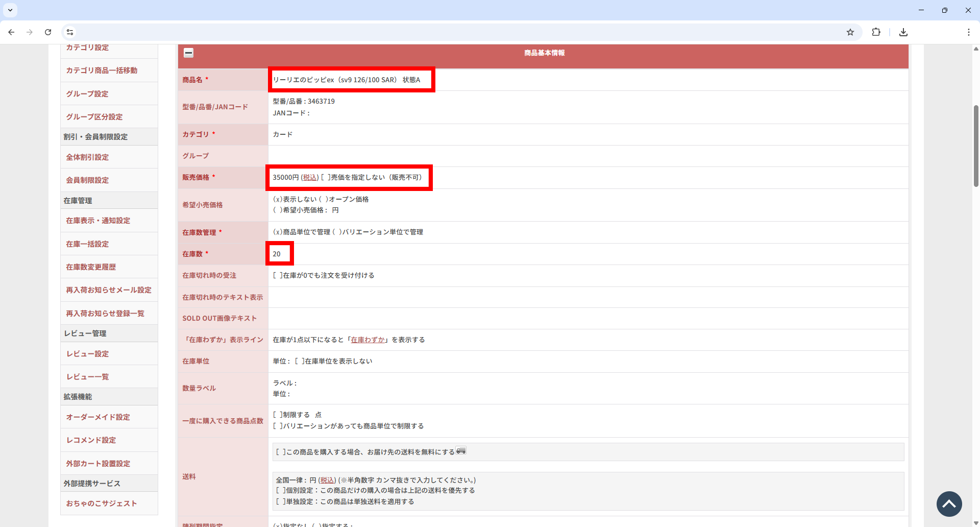Enable 在庫が0でも注文を受け付ける checkbox
The width and height of the screenshot is (980, 527).
(x=278, y=276)
